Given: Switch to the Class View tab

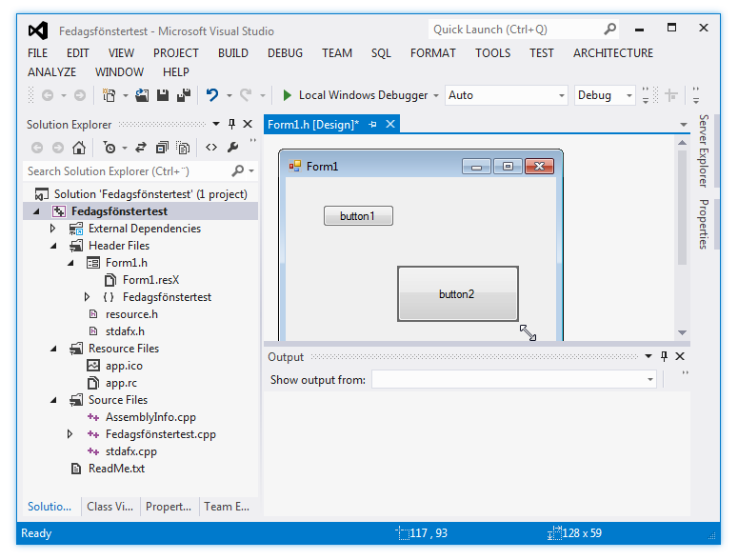Looking at the screenshot, I should tap(110, 507).
